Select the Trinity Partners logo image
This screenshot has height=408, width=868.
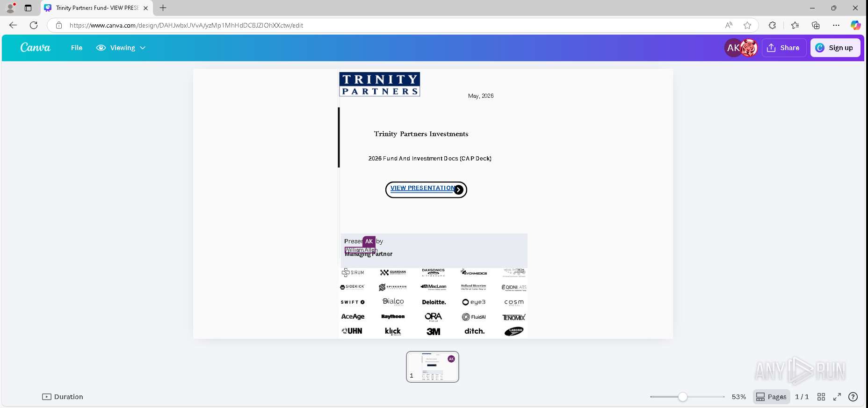click(380, 84)
